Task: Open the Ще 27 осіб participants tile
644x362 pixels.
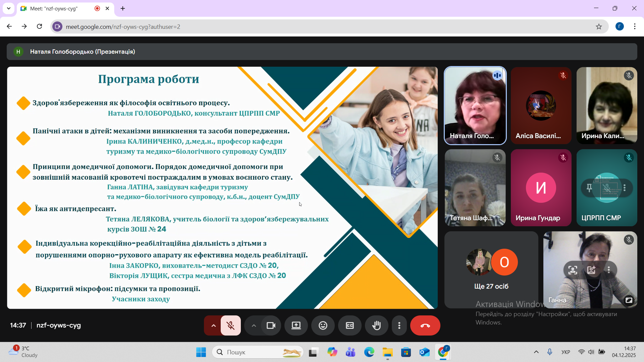Action: 491,270
